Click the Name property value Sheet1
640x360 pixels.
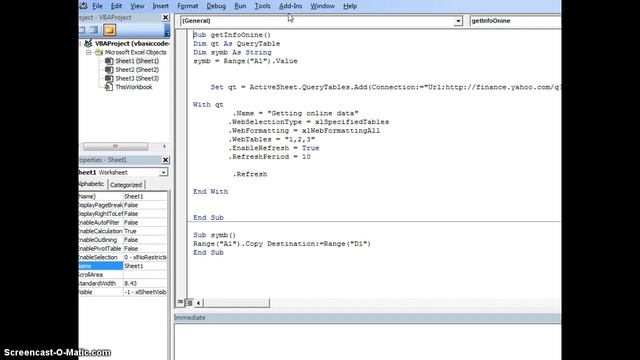pos(145,266)
